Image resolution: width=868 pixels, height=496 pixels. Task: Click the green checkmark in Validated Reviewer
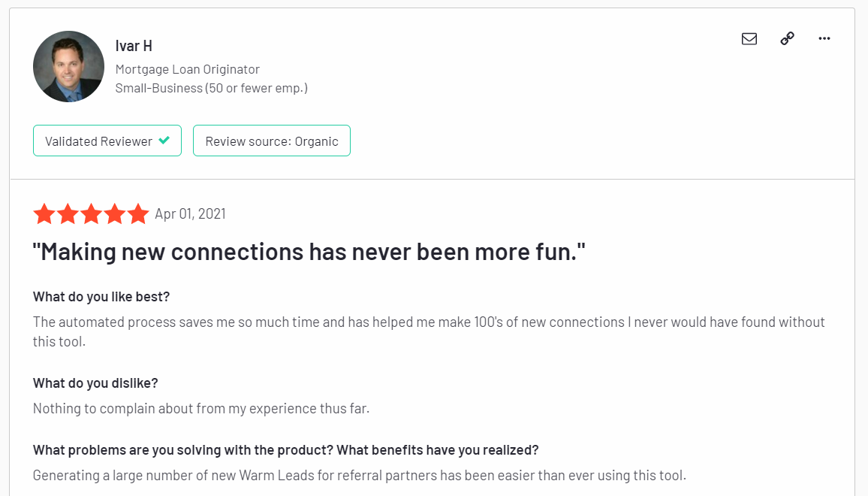coord(164,141)
